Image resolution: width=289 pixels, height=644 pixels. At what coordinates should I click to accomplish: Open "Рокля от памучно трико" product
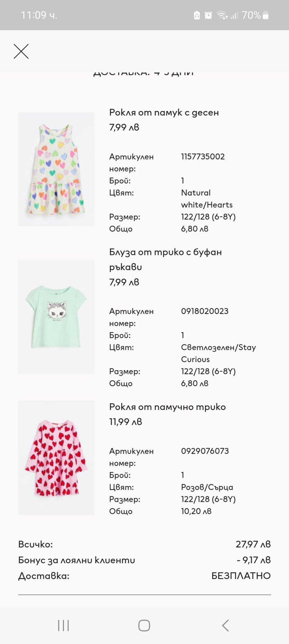click(x=167, y=407)
